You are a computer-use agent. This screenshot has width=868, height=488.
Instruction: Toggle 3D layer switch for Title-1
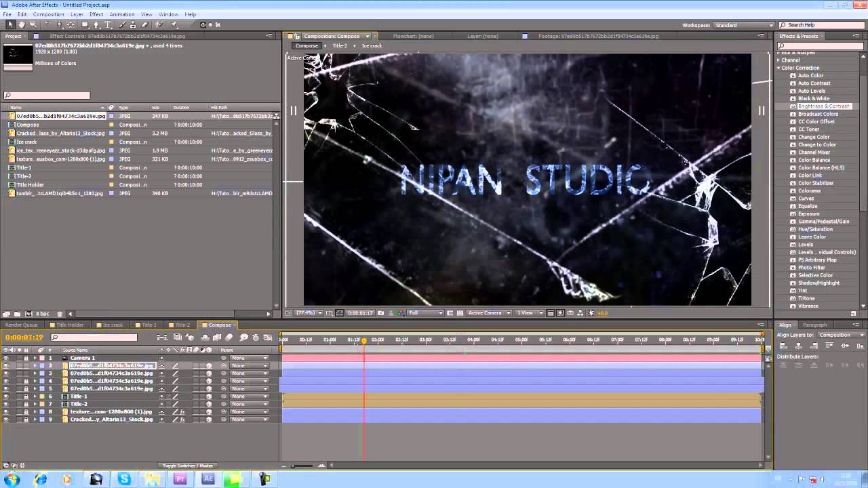pyautogui.click(x=209, y=396)
